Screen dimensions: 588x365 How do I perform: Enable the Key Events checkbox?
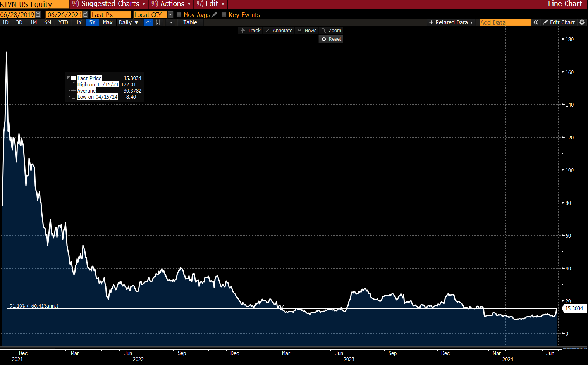[224, 15]
